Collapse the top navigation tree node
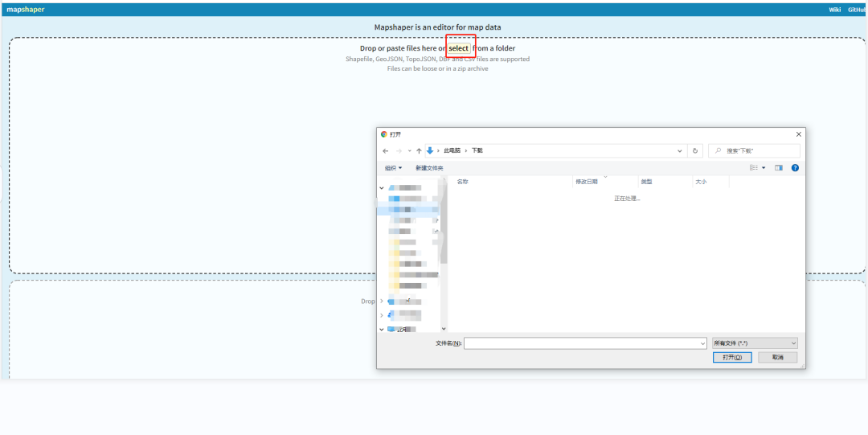The width and height of the screenshot is (868, 435). coord(382,188)
